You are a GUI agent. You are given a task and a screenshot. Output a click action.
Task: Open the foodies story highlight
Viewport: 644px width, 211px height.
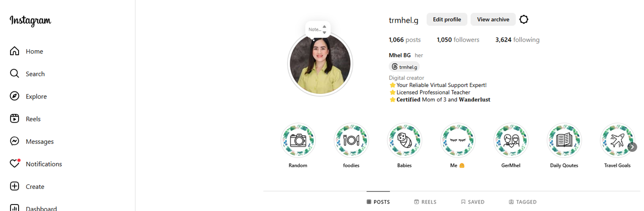coord(351,146)
